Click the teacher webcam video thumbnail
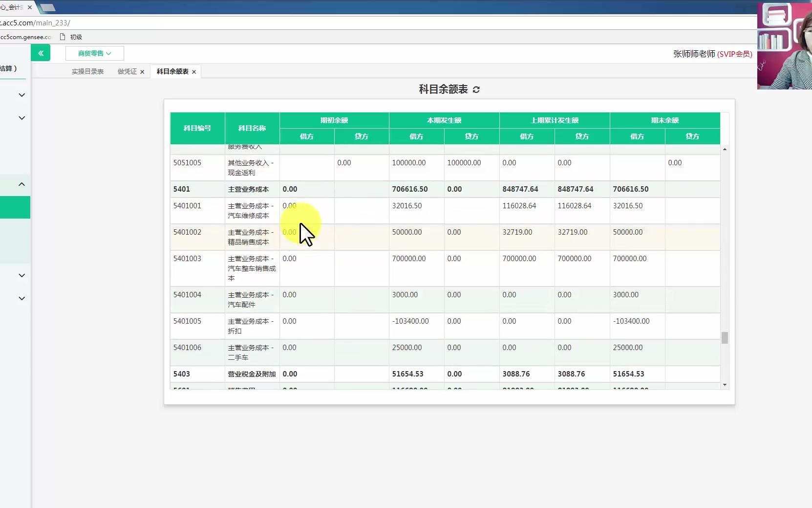Image resolution: width=812 pixels, height=508 pixels. 784,45
